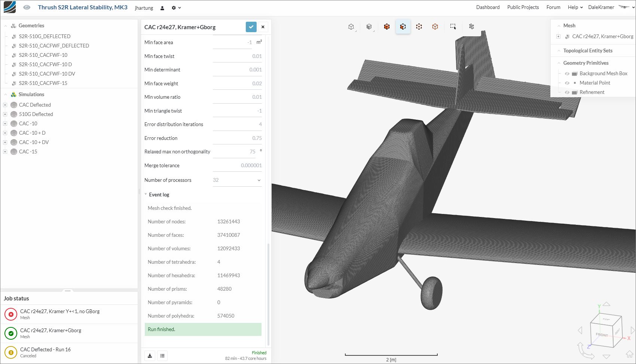Image resolution: width=636 pixels, height=364 pixels.
Task: Click the Relaxed max non orthogonality field
Action: click(234, 152)
